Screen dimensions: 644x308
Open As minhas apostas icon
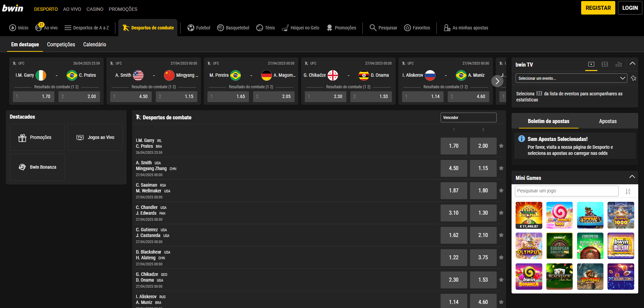[447, 28]
